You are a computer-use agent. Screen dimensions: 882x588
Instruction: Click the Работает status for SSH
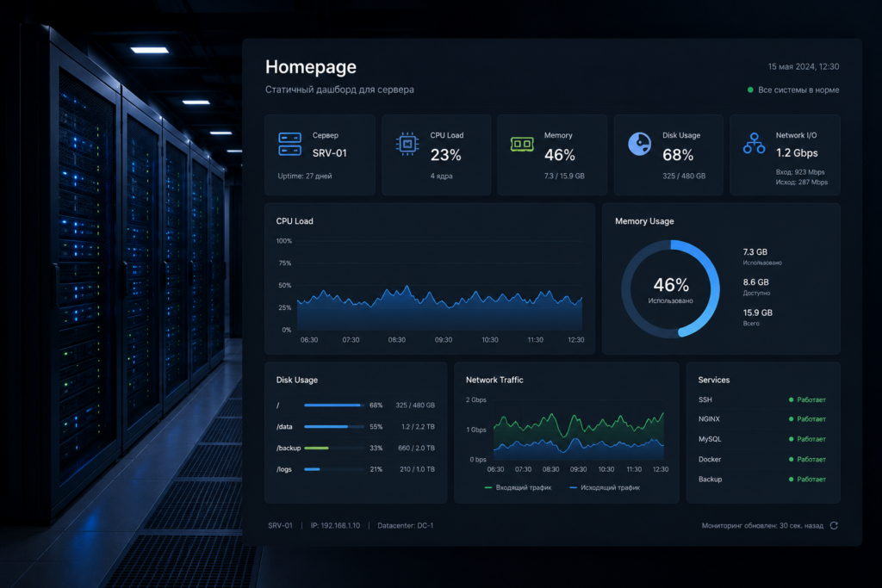811,399
